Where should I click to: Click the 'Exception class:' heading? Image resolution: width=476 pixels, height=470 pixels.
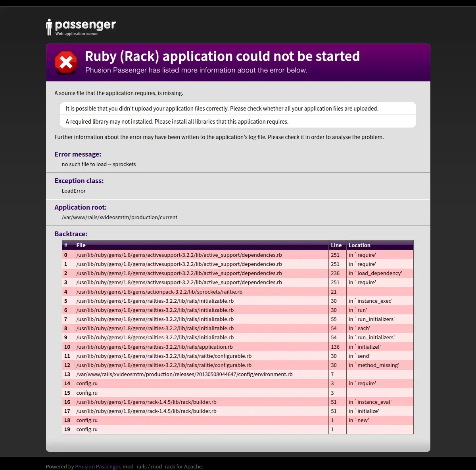[x=79, y=181]
